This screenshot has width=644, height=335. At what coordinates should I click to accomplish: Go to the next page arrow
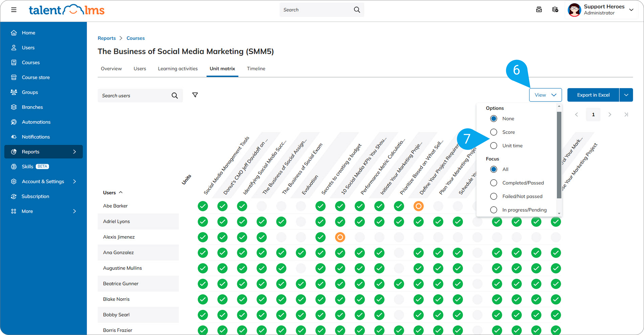610,114
